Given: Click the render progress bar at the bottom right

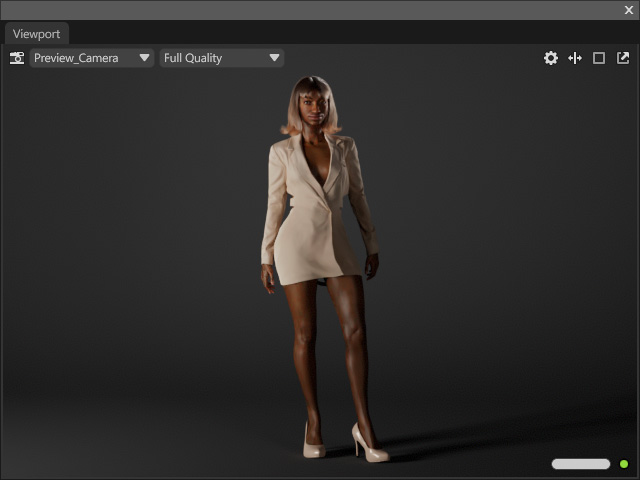Looking at the screenshot, I should click(x=581, y=464).
